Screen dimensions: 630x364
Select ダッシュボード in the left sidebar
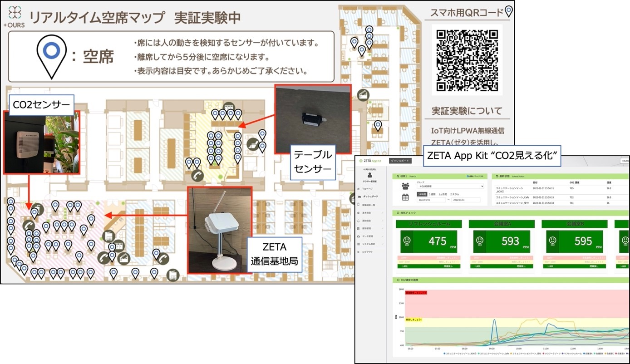[x=370, y=197]
